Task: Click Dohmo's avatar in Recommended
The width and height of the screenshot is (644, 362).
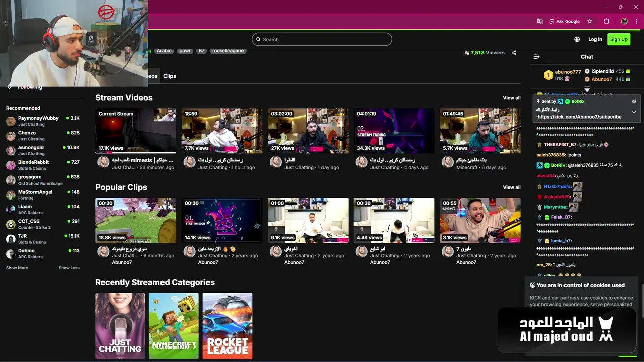Action: [11, 253]
